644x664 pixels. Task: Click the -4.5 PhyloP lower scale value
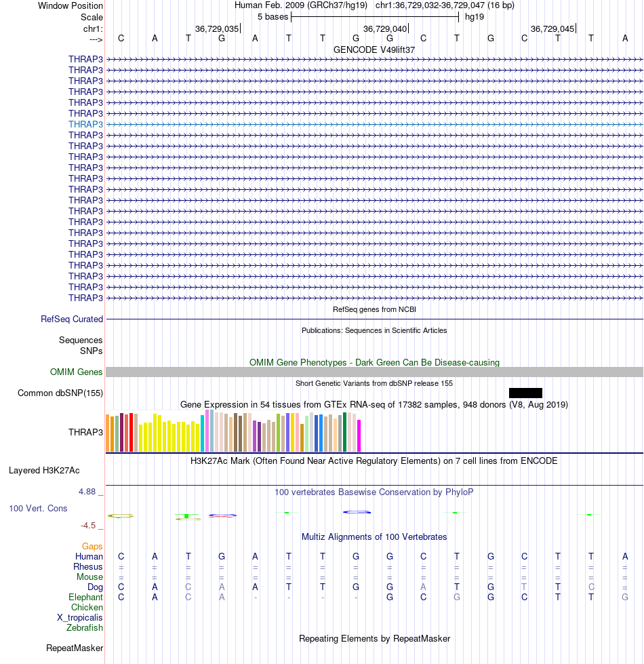pyautogui.click(x=88, y=526)
